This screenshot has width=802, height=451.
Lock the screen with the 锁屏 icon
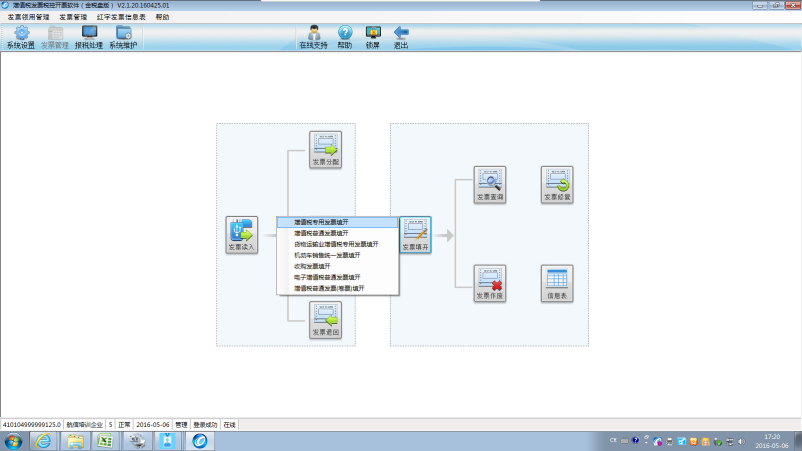click(373, 37)
